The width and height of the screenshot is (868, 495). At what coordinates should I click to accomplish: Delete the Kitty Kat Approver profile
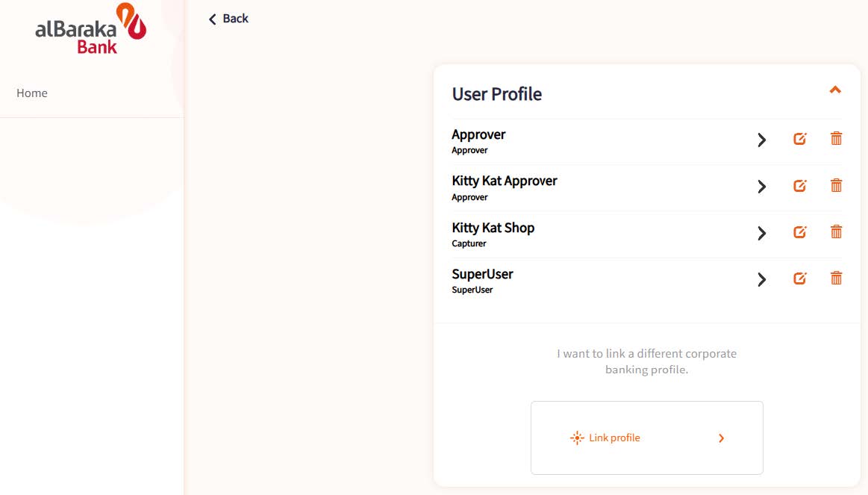837,185
